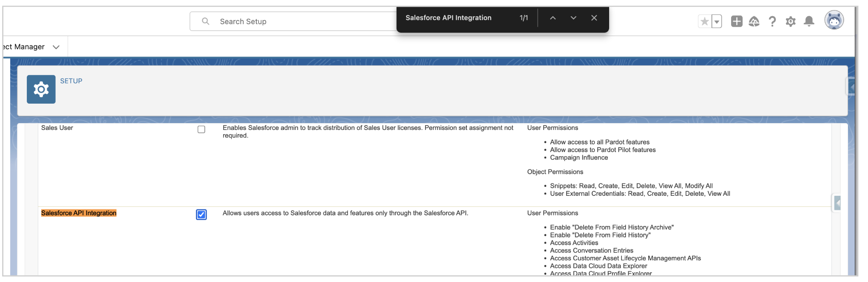Screen dimensions: 868x282
Task: Click the find bar search term text
Action: click(448, 18)
